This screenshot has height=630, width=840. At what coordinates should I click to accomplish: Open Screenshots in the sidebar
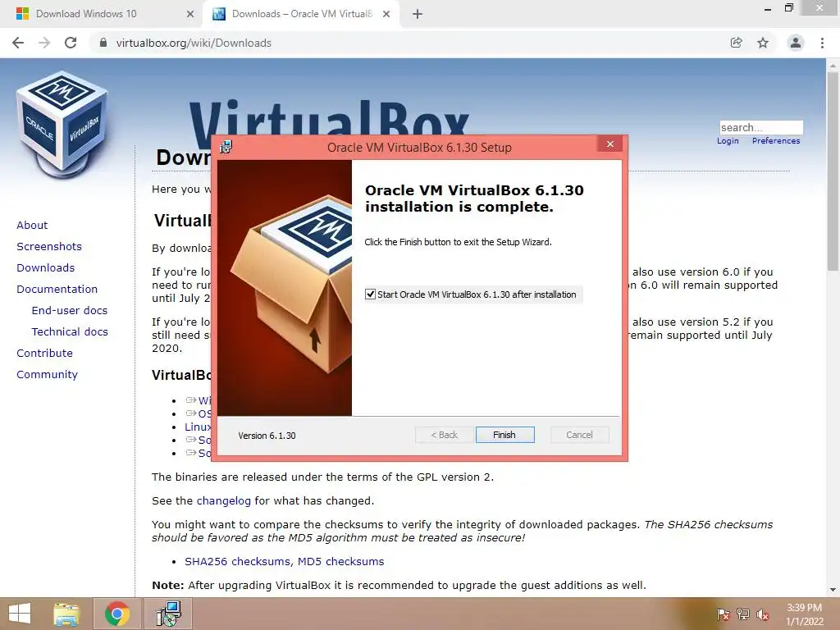[x=49, y=246]
